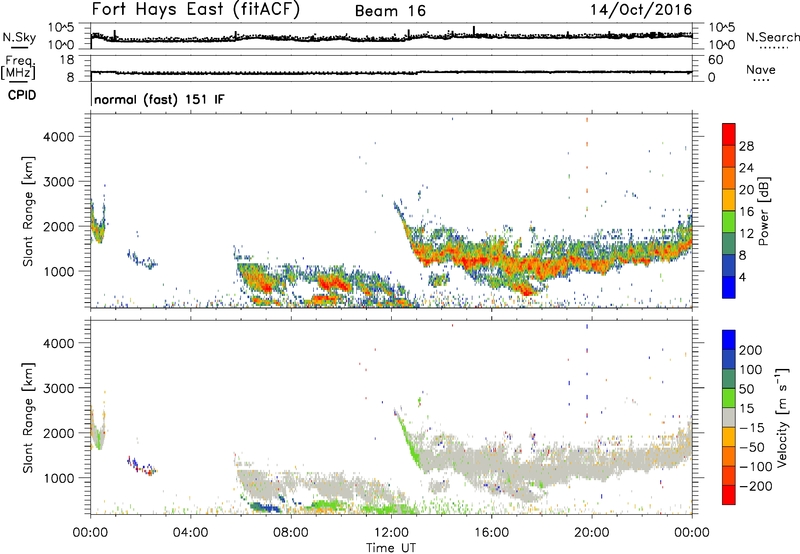This screenshot has width=800, height=554.
Task: Click the '200' velocity color bar label
Action: coord(751,350)
